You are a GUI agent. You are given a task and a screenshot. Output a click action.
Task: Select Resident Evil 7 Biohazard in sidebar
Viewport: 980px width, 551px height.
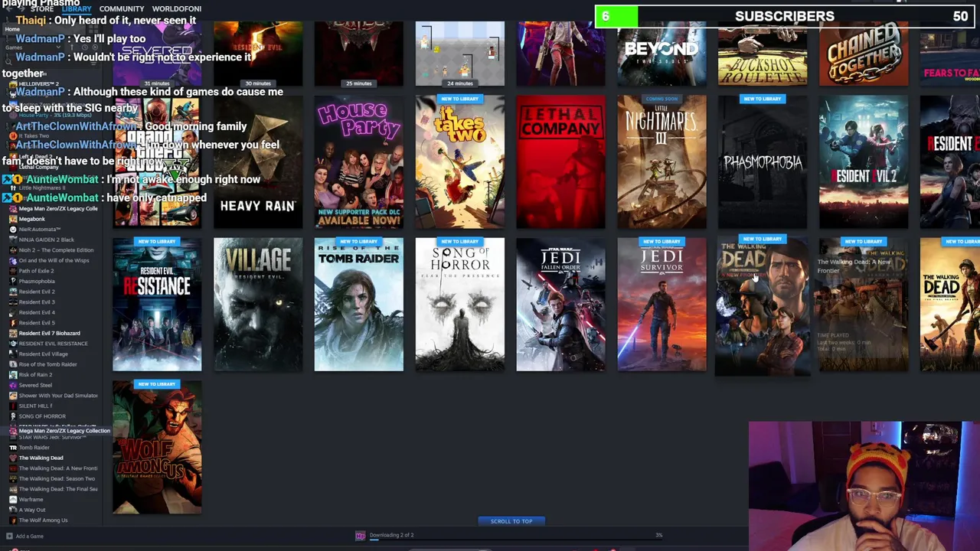pyautogui.click(x=49, y=333)
